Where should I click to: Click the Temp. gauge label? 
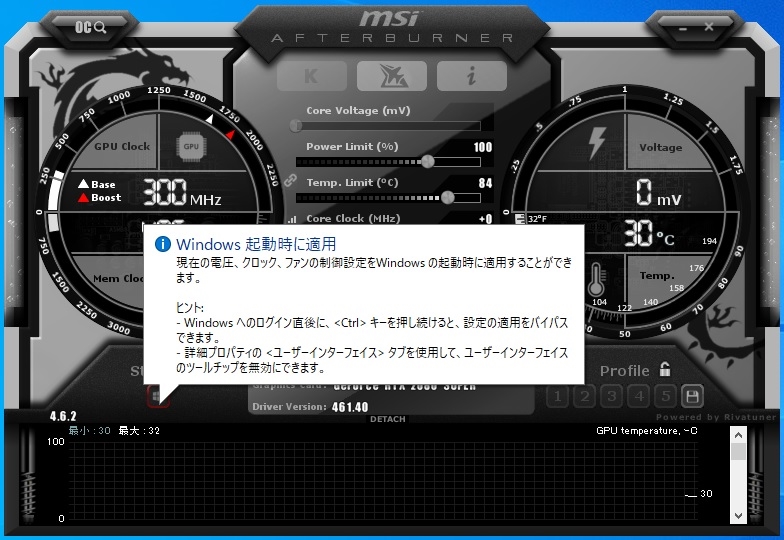(657, 276)
